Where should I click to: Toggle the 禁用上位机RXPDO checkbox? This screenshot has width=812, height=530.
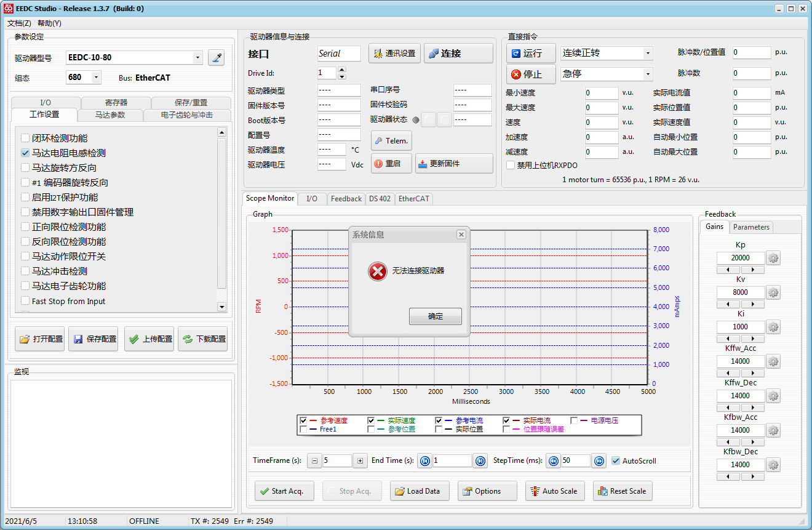(x=511, y=165)
